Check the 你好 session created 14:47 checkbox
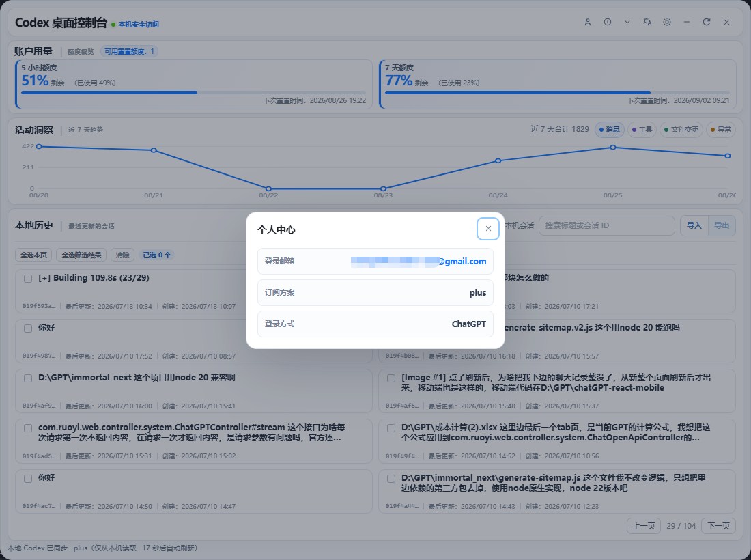The height and width of the screenshot is (560, 751). tap(28, 479)
